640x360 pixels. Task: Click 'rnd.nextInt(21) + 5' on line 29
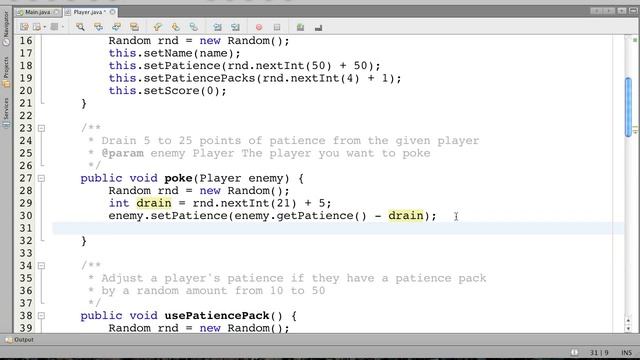[259, 203]
